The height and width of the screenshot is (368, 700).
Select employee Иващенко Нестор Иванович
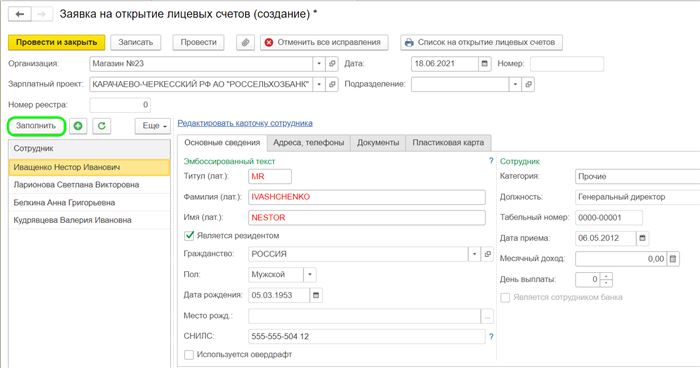click(x=89, y=167)
